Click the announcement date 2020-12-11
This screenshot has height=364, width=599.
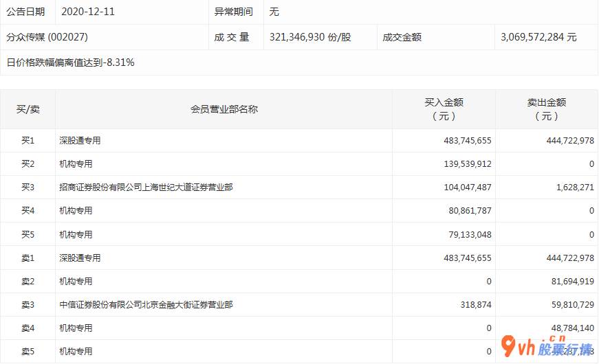88,12
